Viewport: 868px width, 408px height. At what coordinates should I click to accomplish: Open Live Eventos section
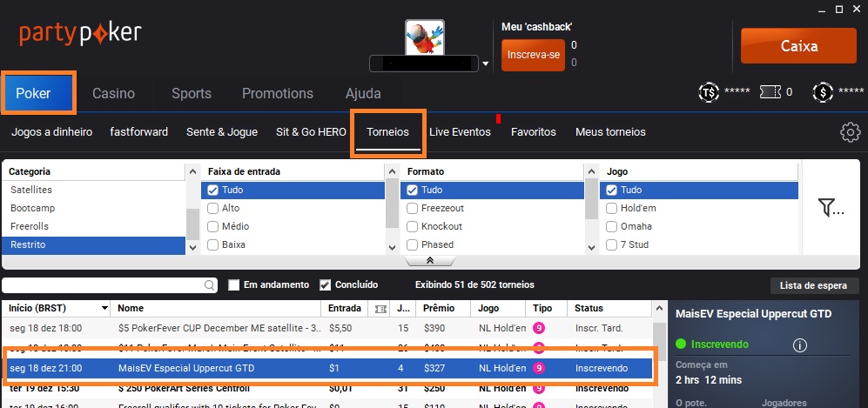460,132
